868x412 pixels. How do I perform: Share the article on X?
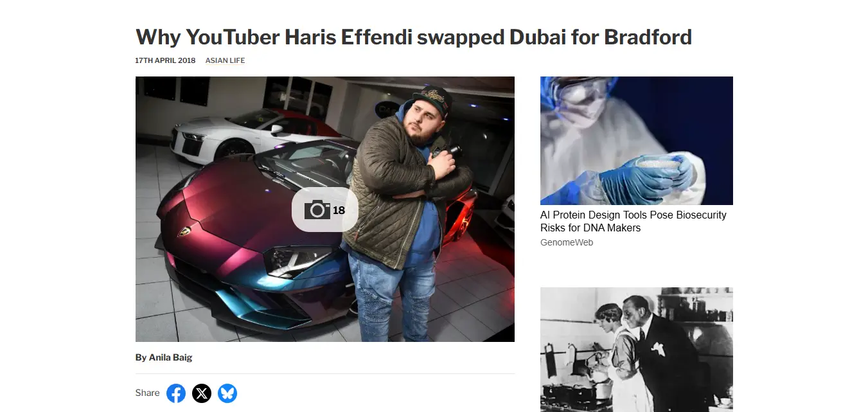click(x=202, y=393)
